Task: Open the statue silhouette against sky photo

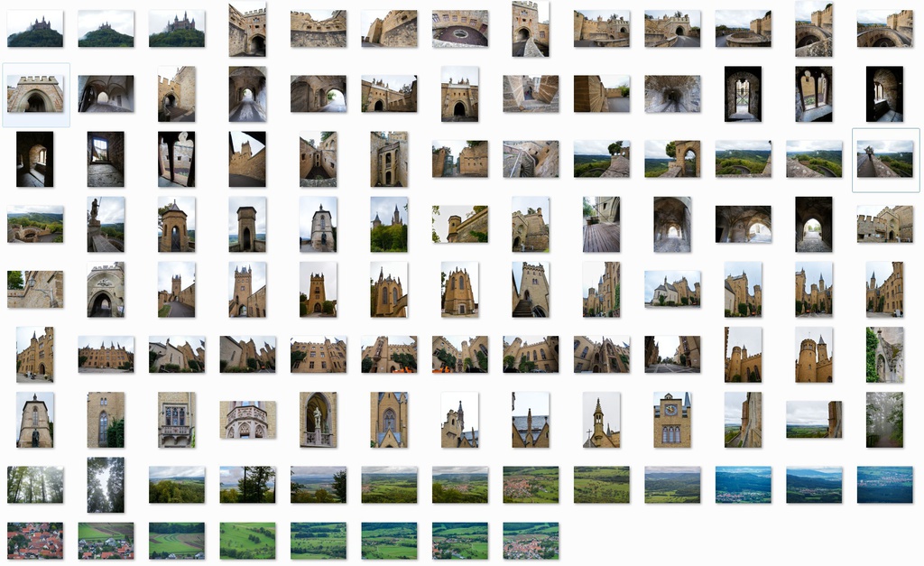Action: [x=106, y=225]
